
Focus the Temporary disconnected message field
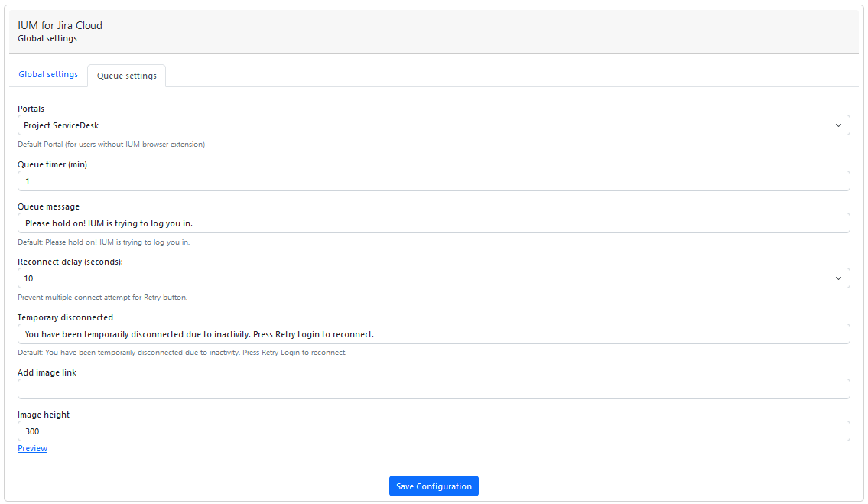coord(434,334)
